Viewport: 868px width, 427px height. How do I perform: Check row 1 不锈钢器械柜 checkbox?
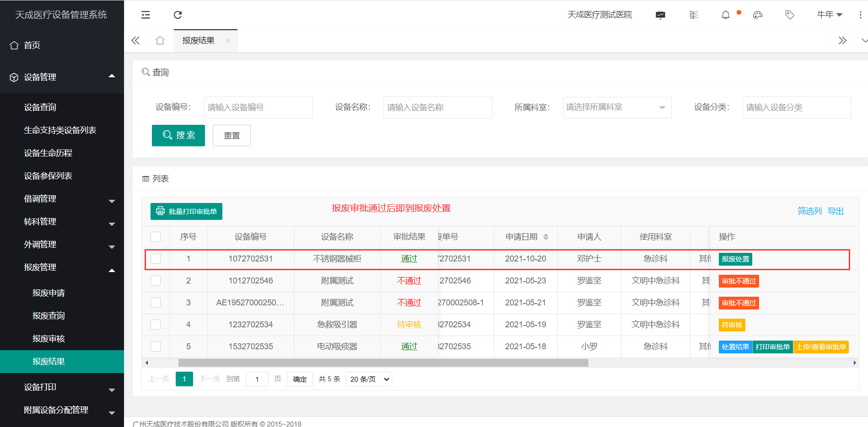pos(156,259)
